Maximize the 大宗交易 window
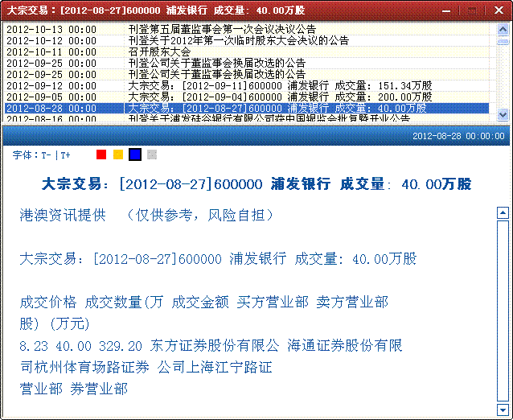Screen dimensions: 513x420 coord(472,10)
